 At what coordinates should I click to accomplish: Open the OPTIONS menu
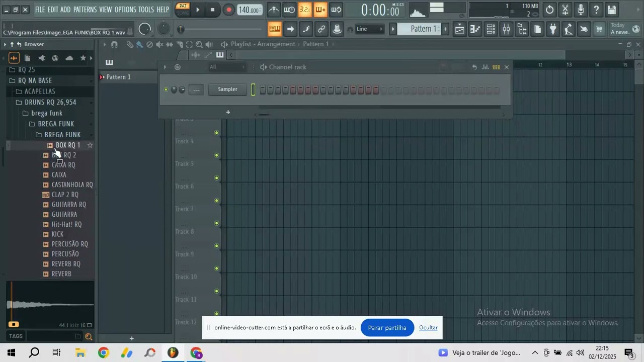(x=125, y=10)
